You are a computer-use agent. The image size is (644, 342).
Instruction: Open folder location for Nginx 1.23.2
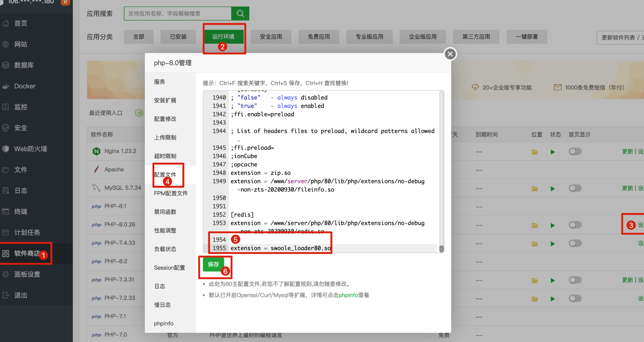click(x=534, y=152)
